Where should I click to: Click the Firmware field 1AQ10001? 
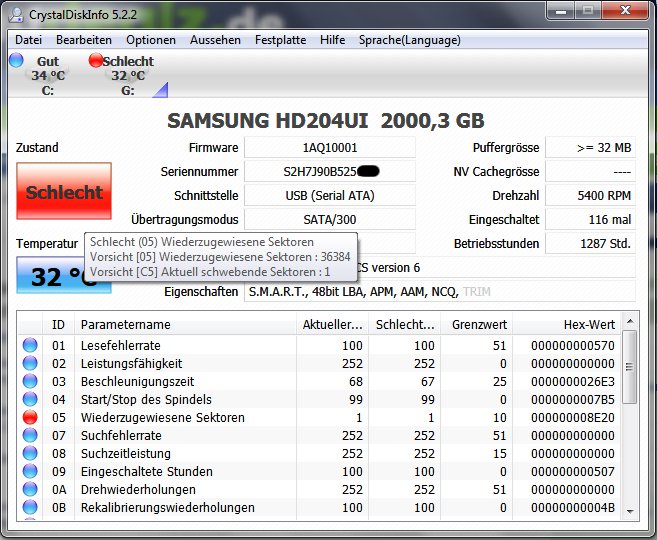[330, 147]
